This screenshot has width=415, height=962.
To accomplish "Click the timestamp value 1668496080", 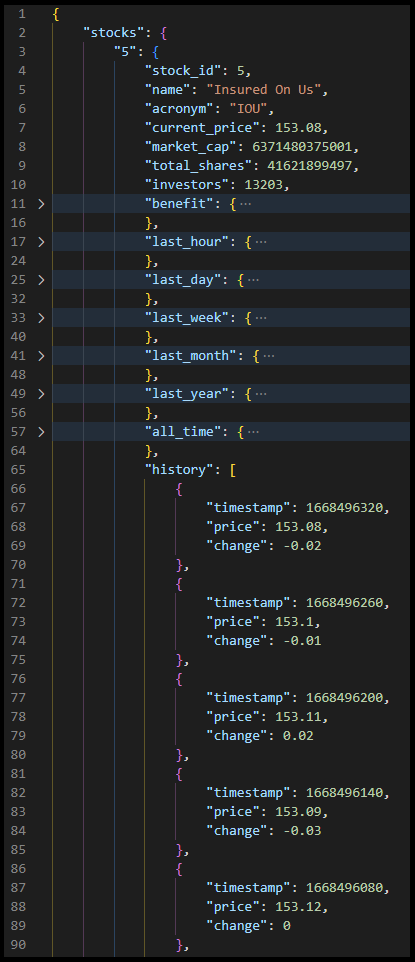I will (343, 888).
